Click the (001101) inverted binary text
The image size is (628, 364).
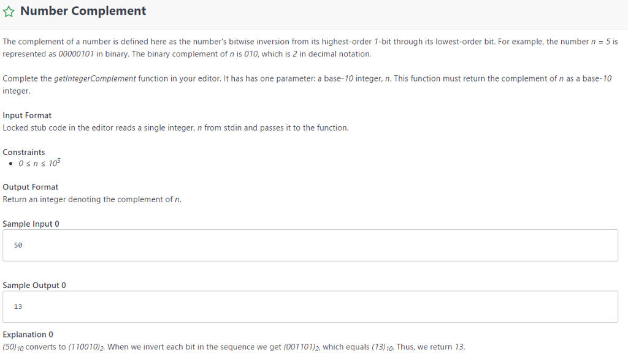pyautogui.click(x=302, y=347)
